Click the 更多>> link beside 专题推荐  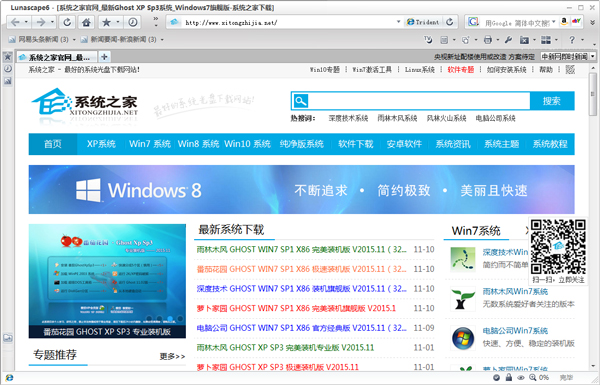tap(172, 356)
